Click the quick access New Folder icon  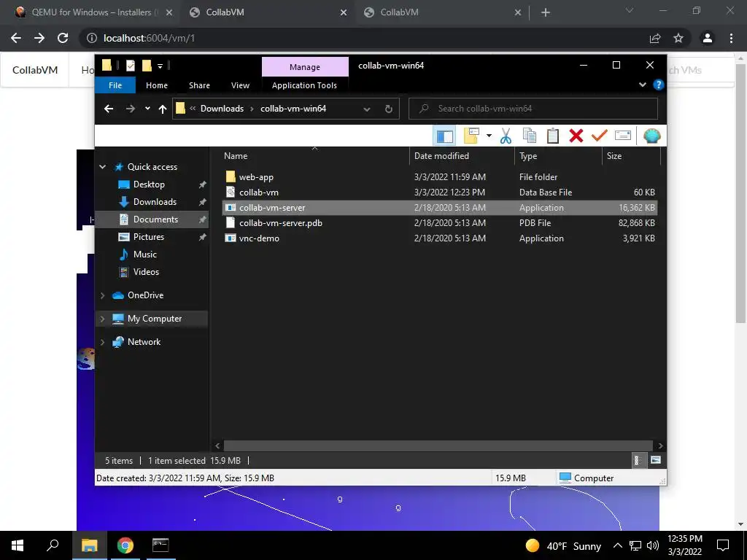tap(147, 65)
